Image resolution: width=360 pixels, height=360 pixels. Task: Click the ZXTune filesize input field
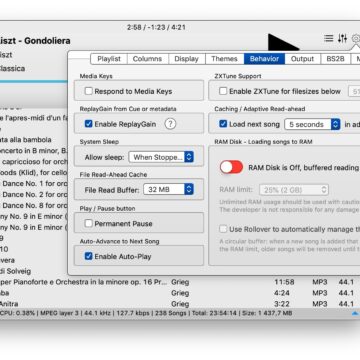pos(354,91)
